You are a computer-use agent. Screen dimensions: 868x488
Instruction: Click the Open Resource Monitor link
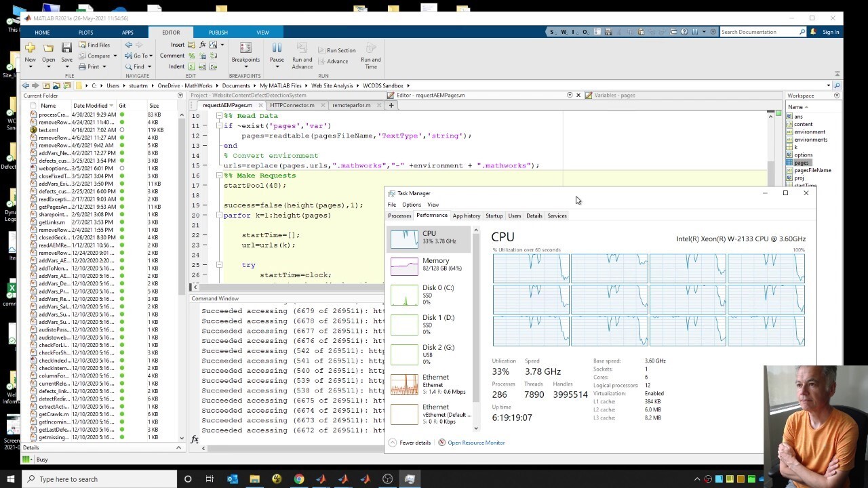pos(475,443)
